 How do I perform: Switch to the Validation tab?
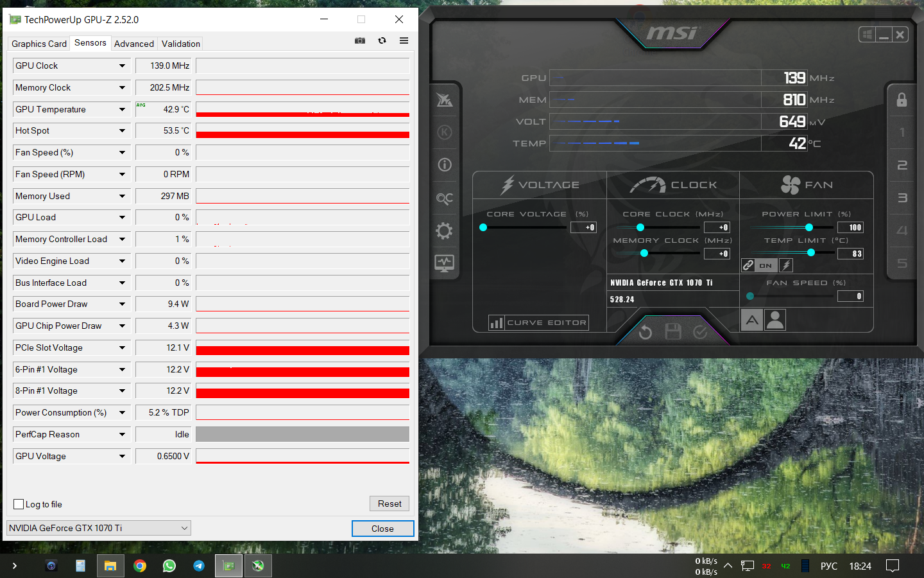[181, 44]
